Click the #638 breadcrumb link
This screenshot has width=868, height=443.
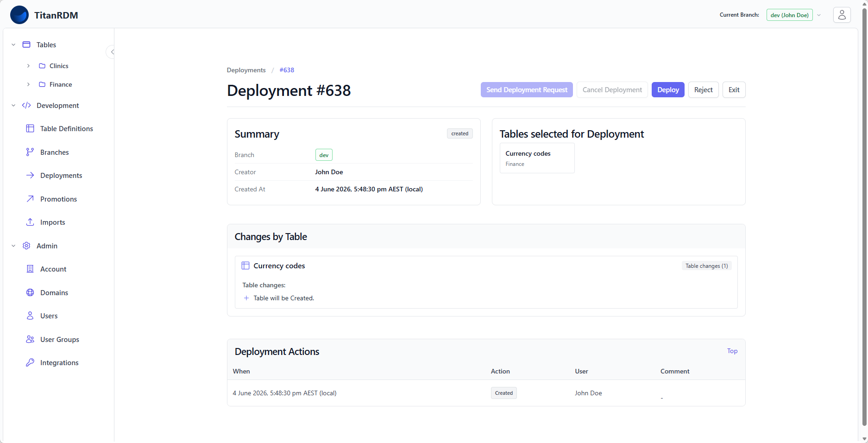287,70
